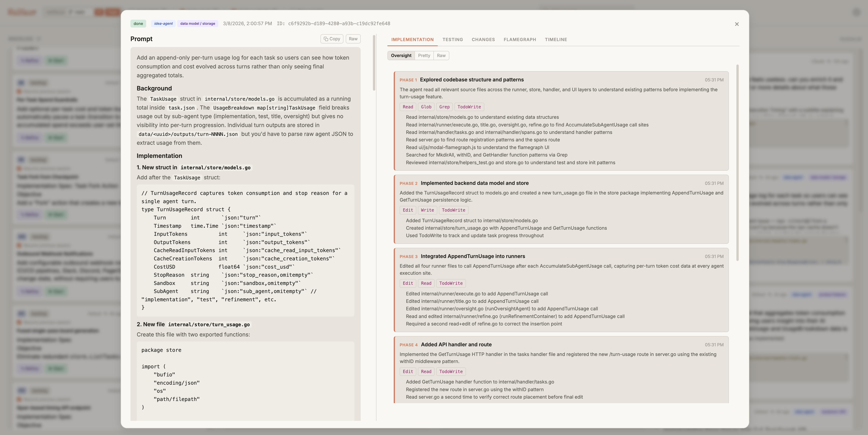View the TIMELINE tab
The image size is (868, 435).
click(x=556, y=40)
